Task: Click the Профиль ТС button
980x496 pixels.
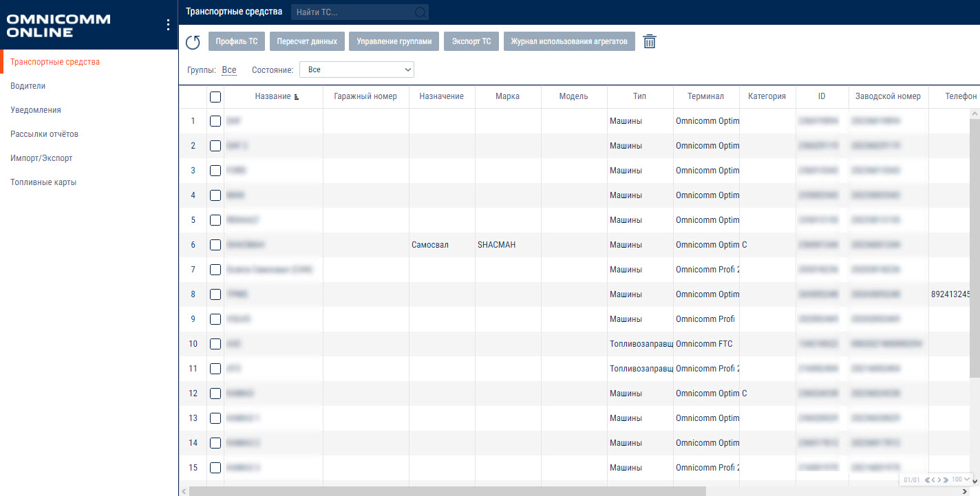Action: [x=236, y=41]
